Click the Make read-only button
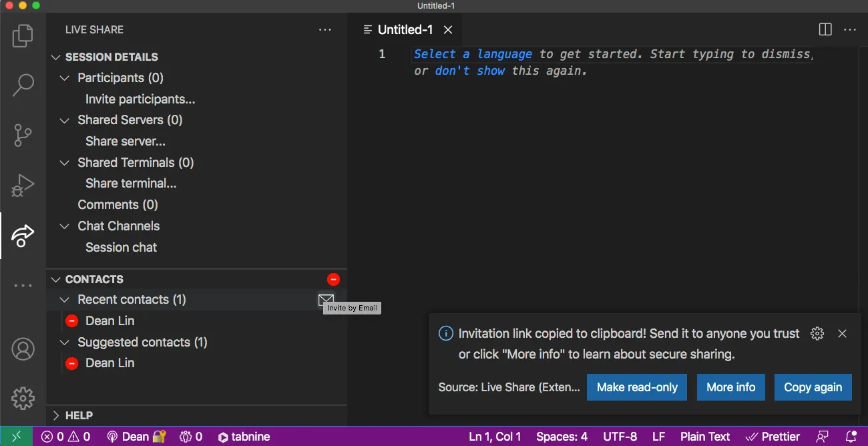 [x=637, y=387]
